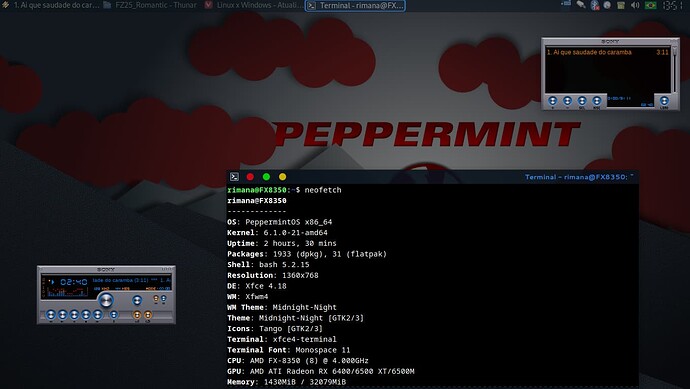This screenshot has height=389, width=690.
Task: Skip to next track in the Sony player
Action: (97, 315)
